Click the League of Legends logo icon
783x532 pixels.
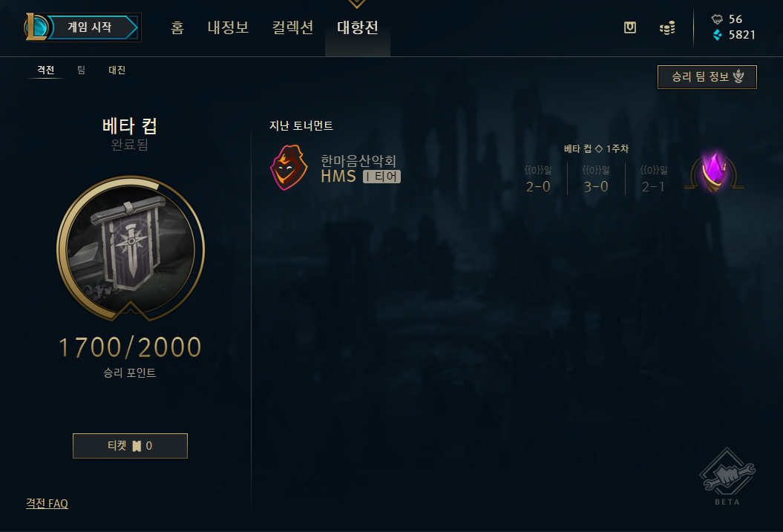[x=36, y=27]
